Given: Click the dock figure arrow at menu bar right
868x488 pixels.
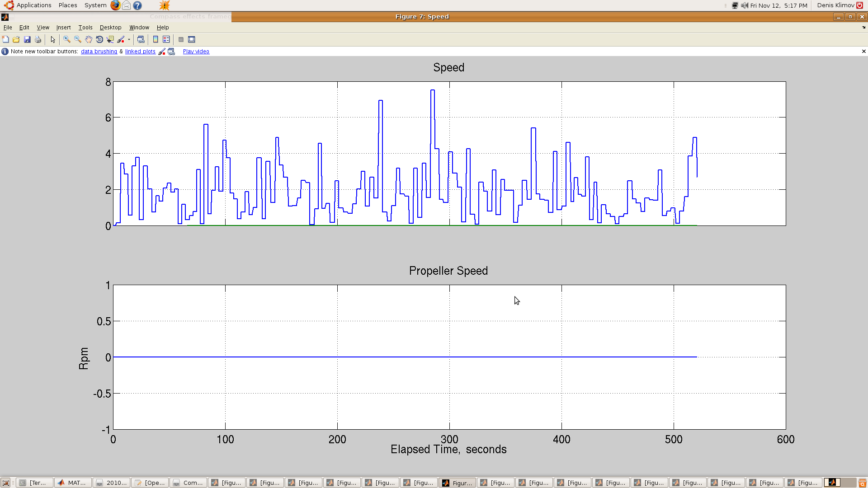Looking at the screenshot, I should point(864,28).
